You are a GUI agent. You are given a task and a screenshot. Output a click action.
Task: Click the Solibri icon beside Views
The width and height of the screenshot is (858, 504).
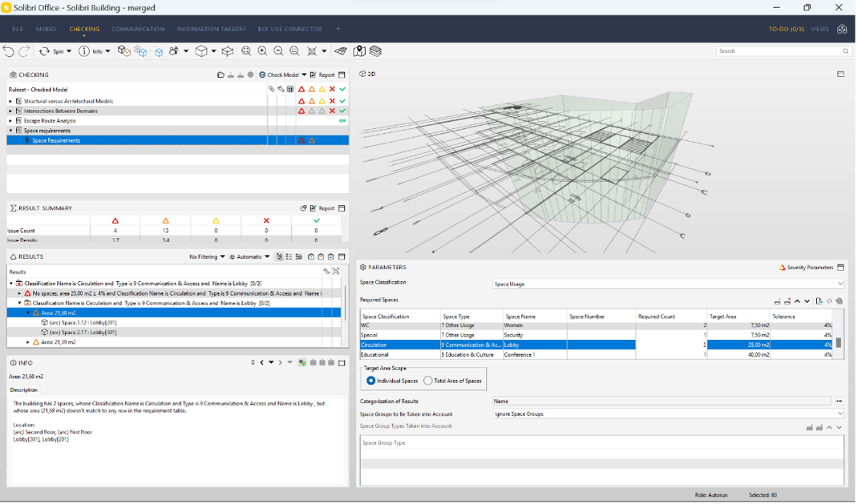click(842, 30)
